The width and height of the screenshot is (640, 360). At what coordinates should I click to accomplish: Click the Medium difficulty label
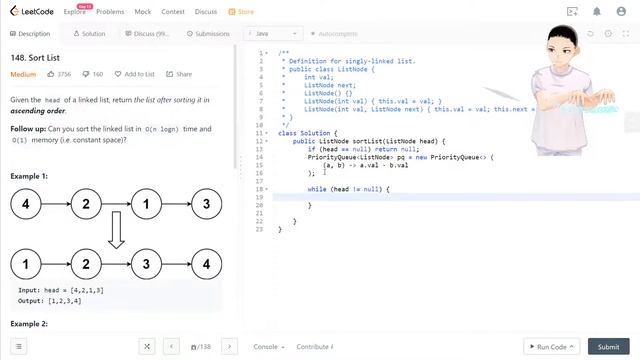pos(23,74)
